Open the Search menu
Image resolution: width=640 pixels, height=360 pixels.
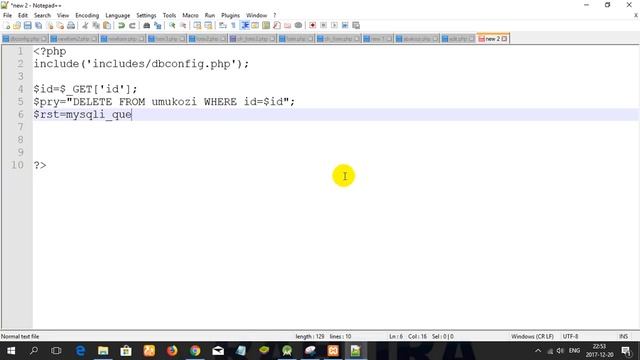(x=42, y=15)
